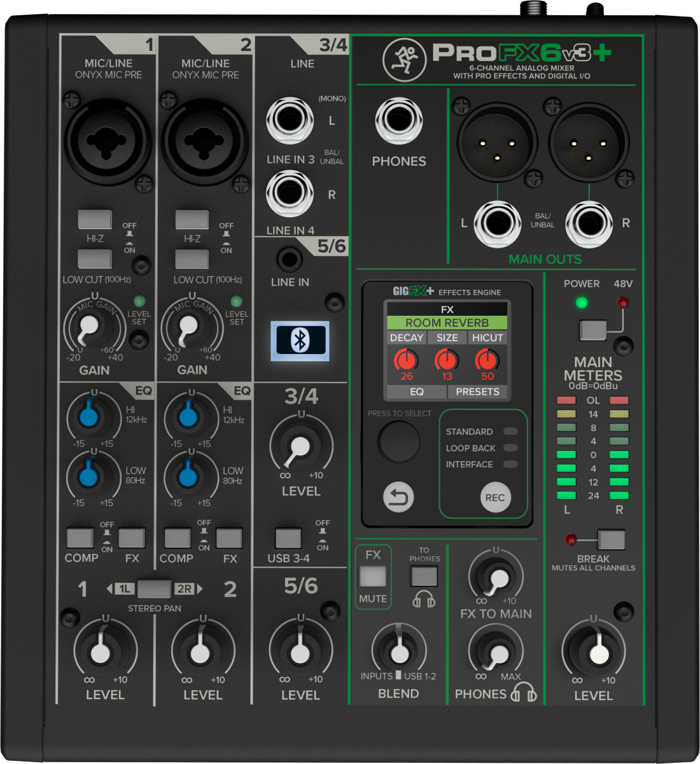Select the HICUT parameter on the display
Screen dimensions: 700x764
487,337
